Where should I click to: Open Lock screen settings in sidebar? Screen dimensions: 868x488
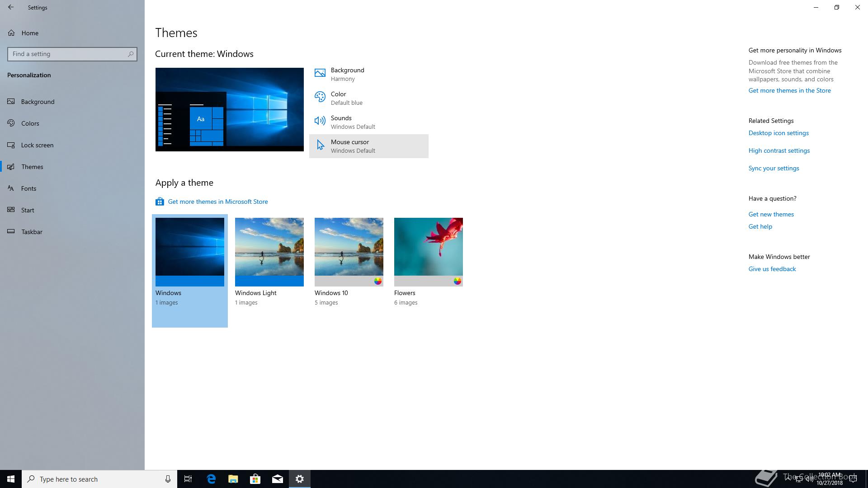(72, 145)
